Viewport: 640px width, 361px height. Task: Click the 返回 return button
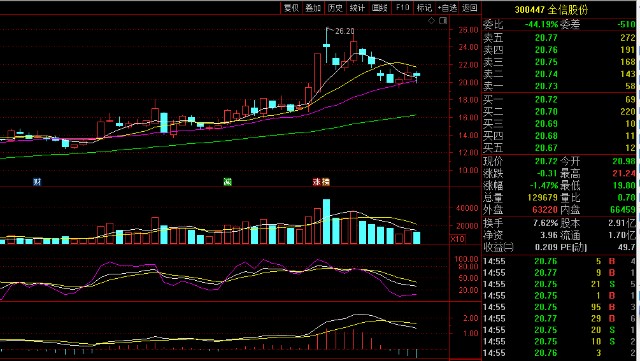coord(469,8)
